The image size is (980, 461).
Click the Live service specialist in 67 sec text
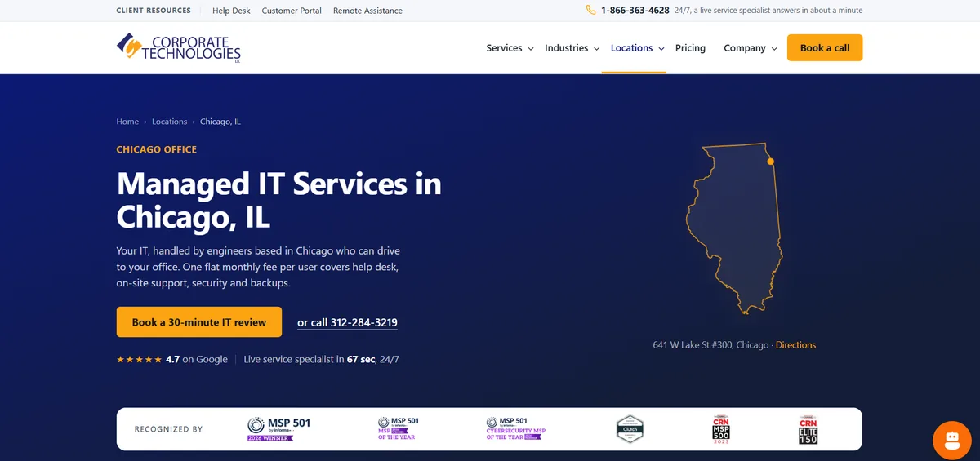[x=321, y=359]
